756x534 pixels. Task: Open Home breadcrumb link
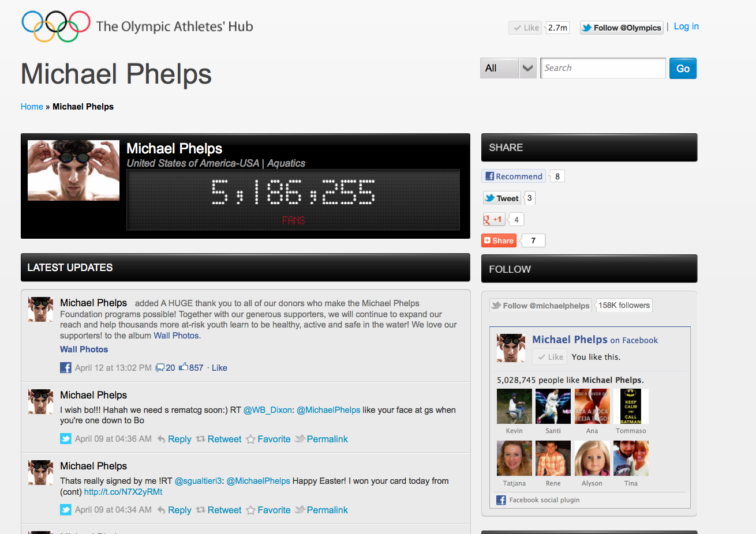coord(32,107)
